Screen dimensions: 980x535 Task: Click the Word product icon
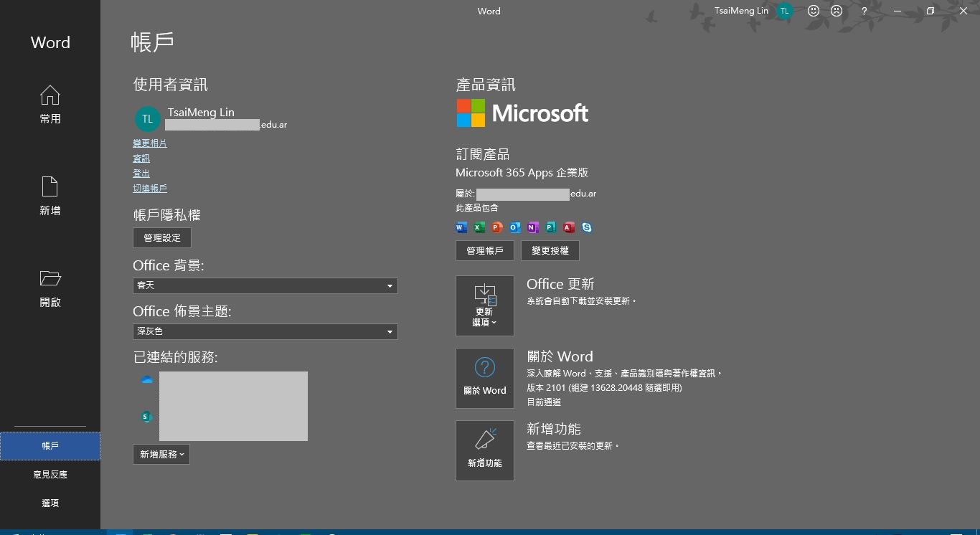461,227
